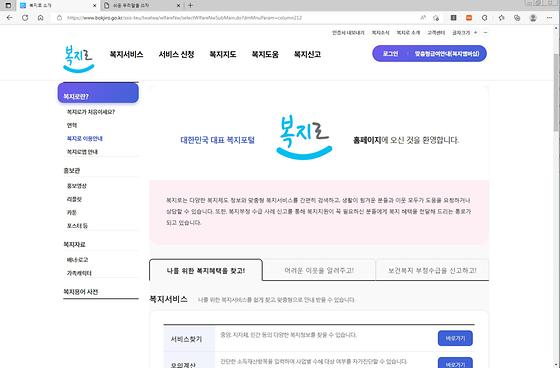This screenshot has height=368, width=560.
Task: Activate the read aloud icon in address bar
Action: pos(423,18)
